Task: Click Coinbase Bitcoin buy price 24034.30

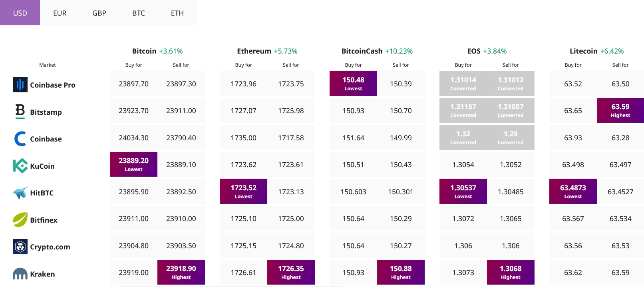Action: coord(133,138)
